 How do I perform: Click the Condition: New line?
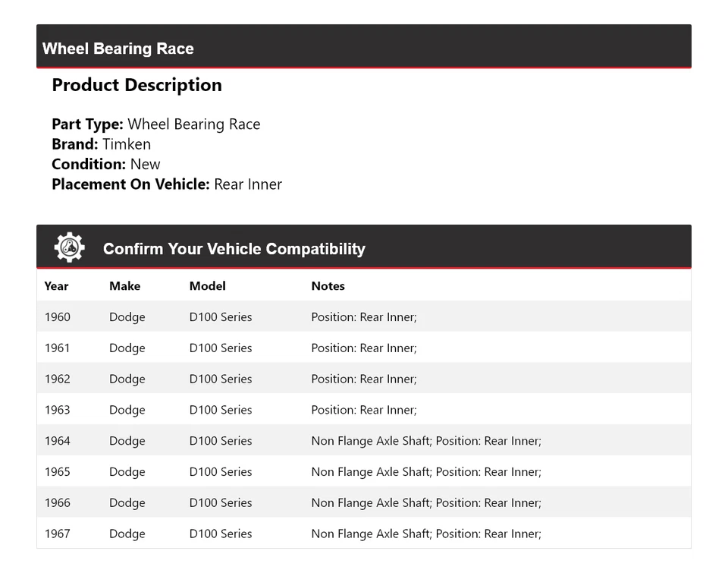pyautogui.click(x=105, y=164)
